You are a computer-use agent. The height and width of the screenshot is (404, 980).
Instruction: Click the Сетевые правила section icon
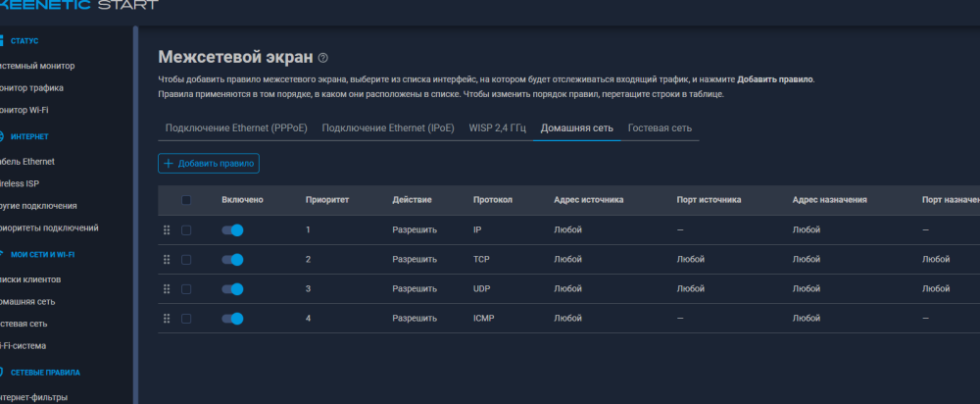point(1,372)
